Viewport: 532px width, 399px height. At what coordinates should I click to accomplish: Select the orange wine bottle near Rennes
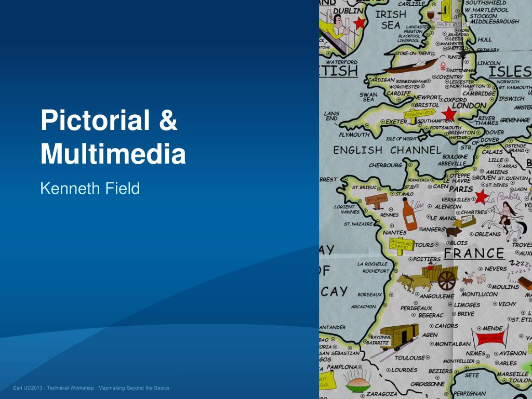(409, 214)
